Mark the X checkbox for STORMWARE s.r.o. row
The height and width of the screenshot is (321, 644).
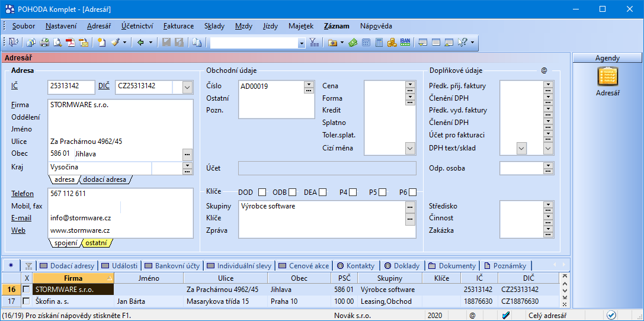pyautogui.click(x=27, y=290)
